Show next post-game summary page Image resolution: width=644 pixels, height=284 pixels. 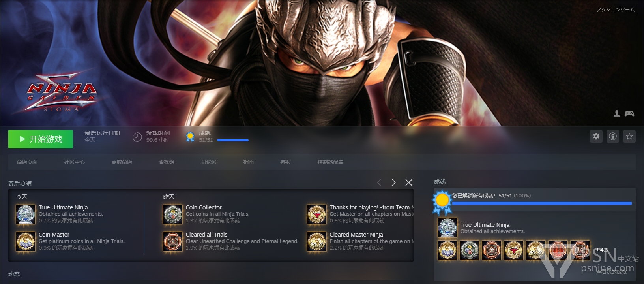[x=393, y=182]
